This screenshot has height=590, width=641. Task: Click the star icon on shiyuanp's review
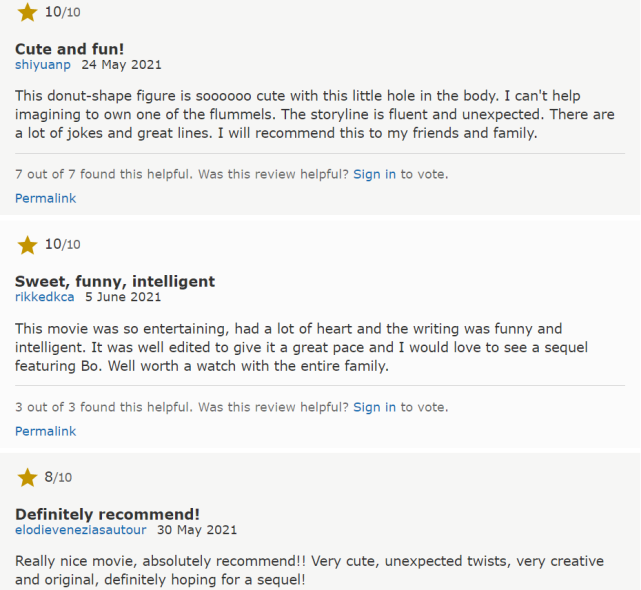click(28, 12)
